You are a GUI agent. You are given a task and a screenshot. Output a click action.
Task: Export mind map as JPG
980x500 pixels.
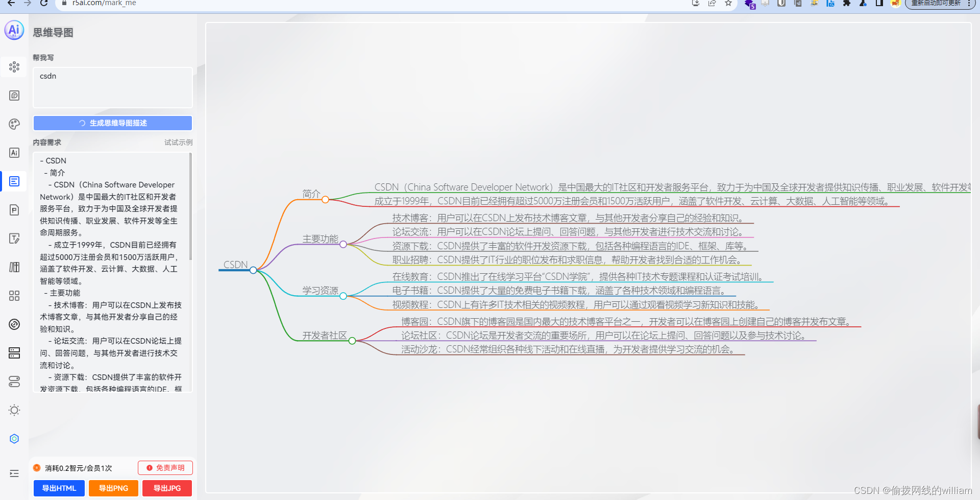coord(167,488)
